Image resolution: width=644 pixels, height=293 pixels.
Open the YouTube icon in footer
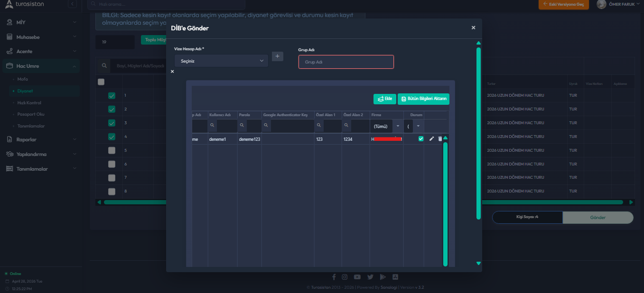[x=357, y=277]
